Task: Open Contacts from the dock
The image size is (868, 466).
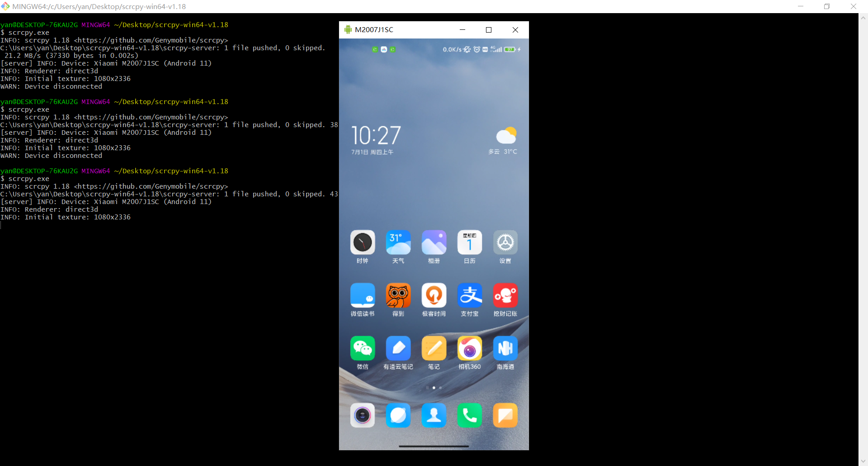Action: point(434,415)
